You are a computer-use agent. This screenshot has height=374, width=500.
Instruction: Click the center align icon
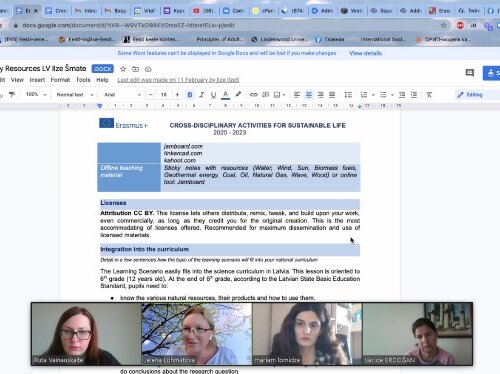coord(309,95)
